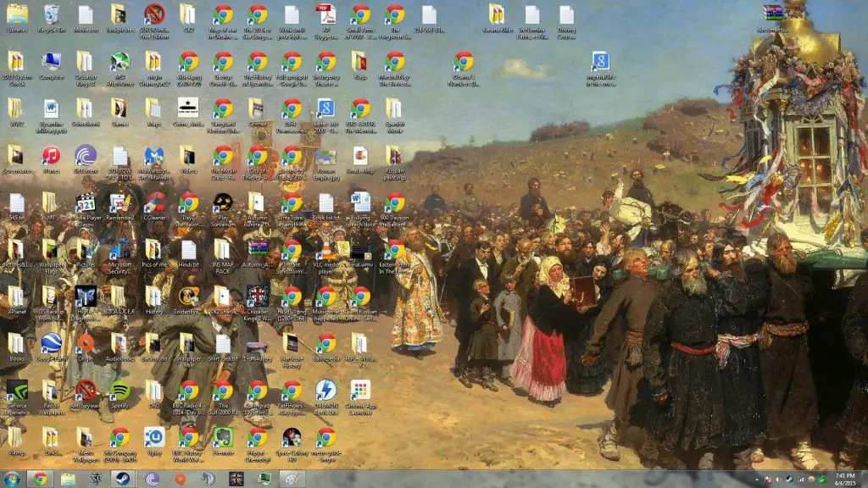
Task: Launch GoldenEye shortcut on desktop
Action: [x=188, y=301]
